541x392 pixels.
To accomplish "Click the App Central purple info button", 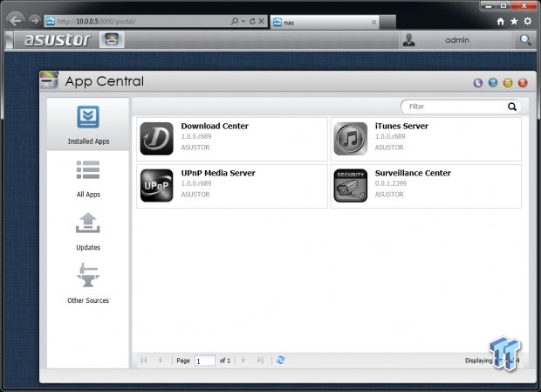I will (x=478, y=83).
